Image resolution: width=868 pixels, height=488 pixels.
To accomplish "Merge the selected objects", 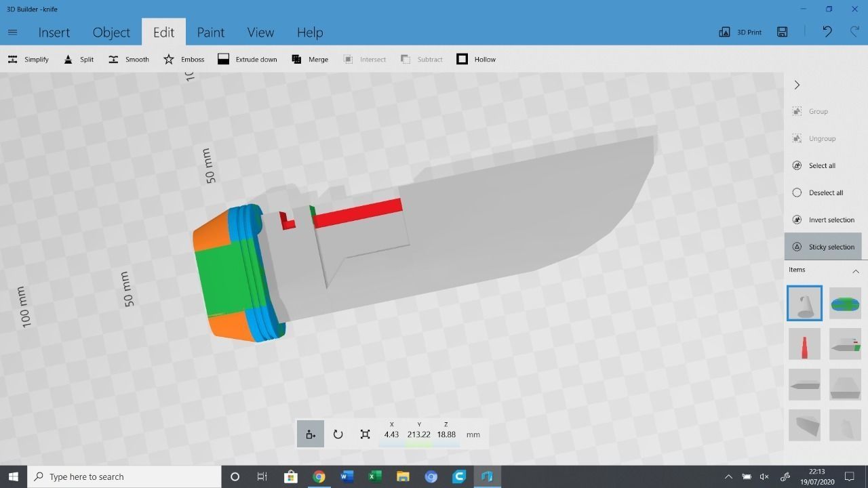I will pos(309,60).
